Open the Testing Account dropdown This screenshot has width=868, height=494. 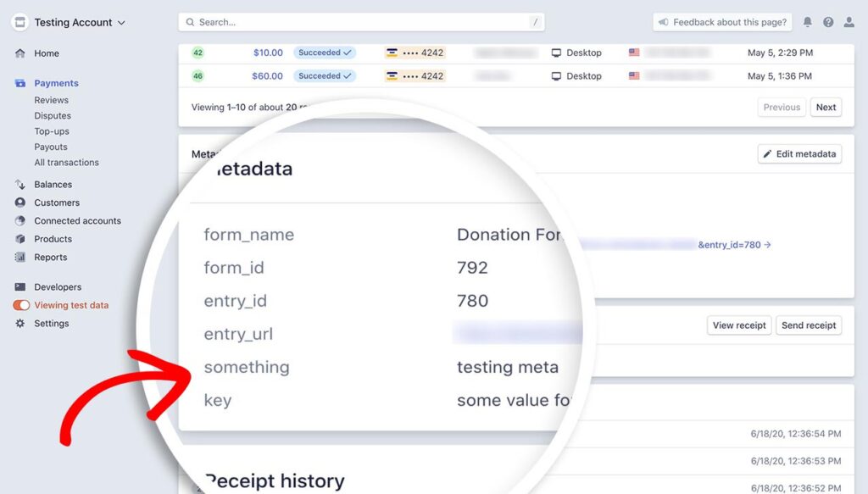(68, 22)
